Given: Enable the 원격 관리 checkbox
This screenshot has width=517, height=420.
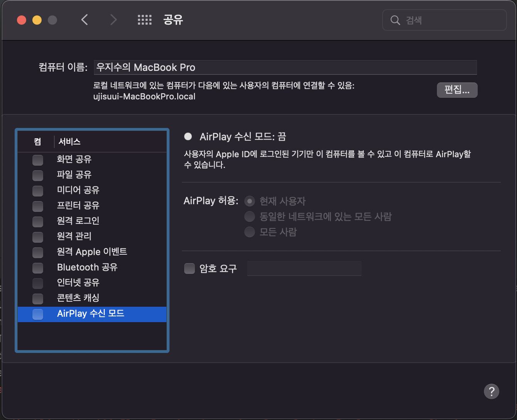Looking at the screenshot, I should click(38, 237).
